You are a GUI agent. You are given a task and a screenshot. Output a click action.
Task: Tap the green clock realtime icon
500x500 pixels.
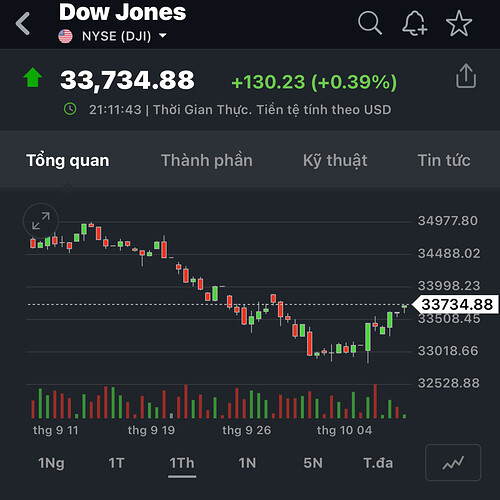70,109
